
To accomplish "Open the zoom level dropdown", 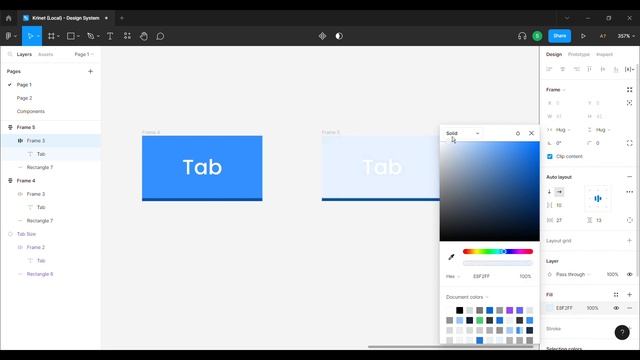I will coord(626,36).
